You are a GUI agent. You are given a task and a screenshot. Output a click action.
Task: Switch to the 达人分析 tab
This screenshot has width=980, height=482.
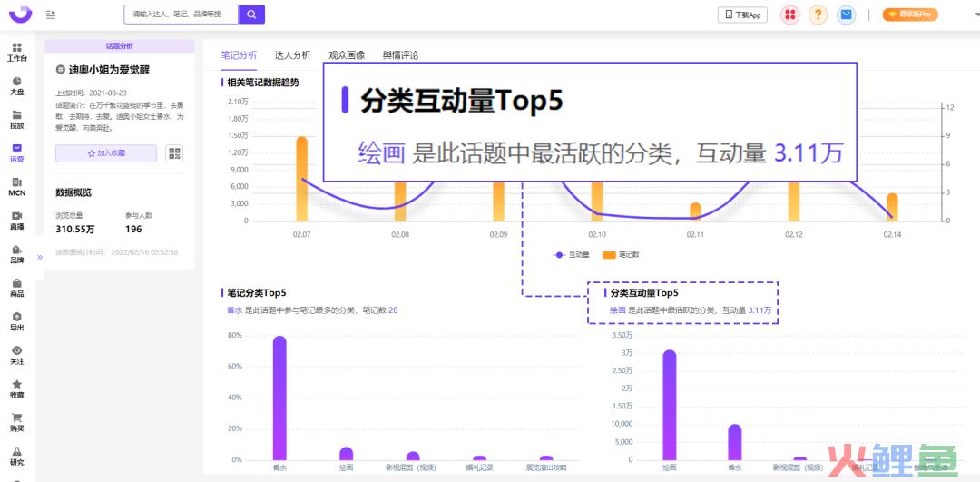tap(292, 55)
